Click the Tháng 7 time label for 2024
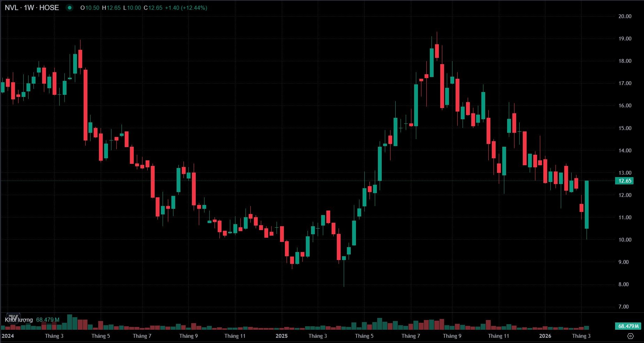This screenshot has width=644, height=343. click(142, 336)
